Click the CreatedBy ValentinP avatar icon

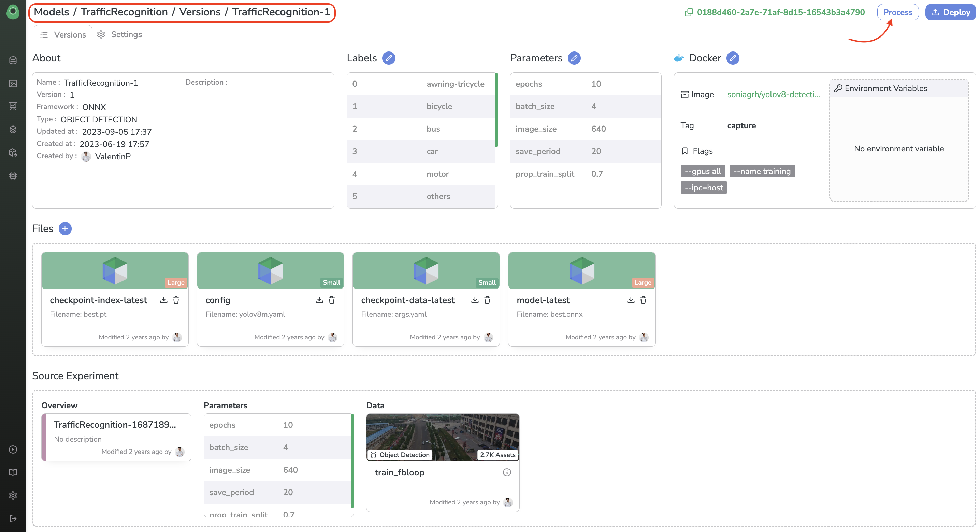pyautogui.click(x=85, y=156)
